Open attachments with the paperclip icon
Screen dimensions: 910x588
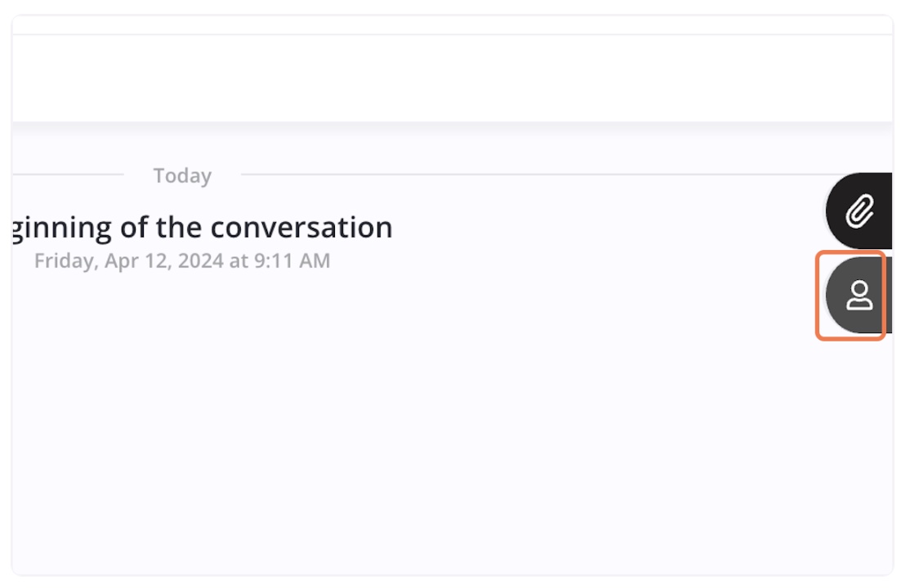(x=859, y=211)
